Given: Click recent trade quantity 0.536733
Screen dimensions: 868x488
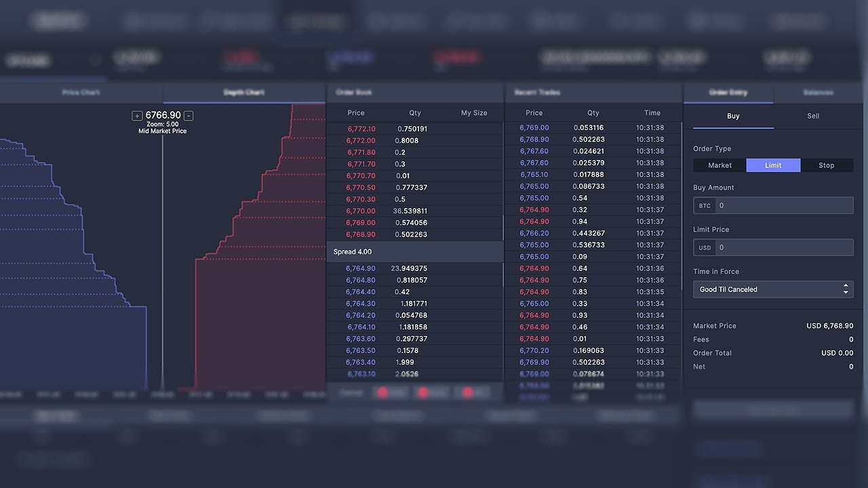Looking at the screenshot, I should [589, 245].
